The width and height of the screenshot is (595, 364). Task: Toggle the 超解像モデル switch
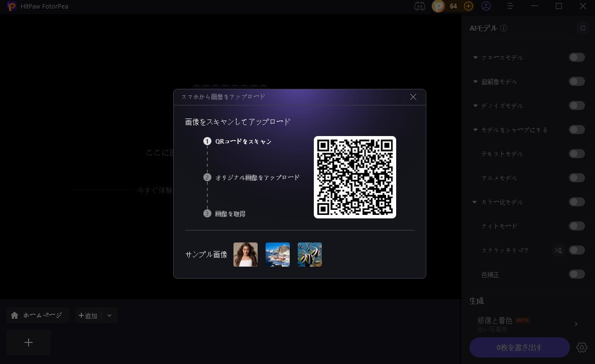coord(577,82)
